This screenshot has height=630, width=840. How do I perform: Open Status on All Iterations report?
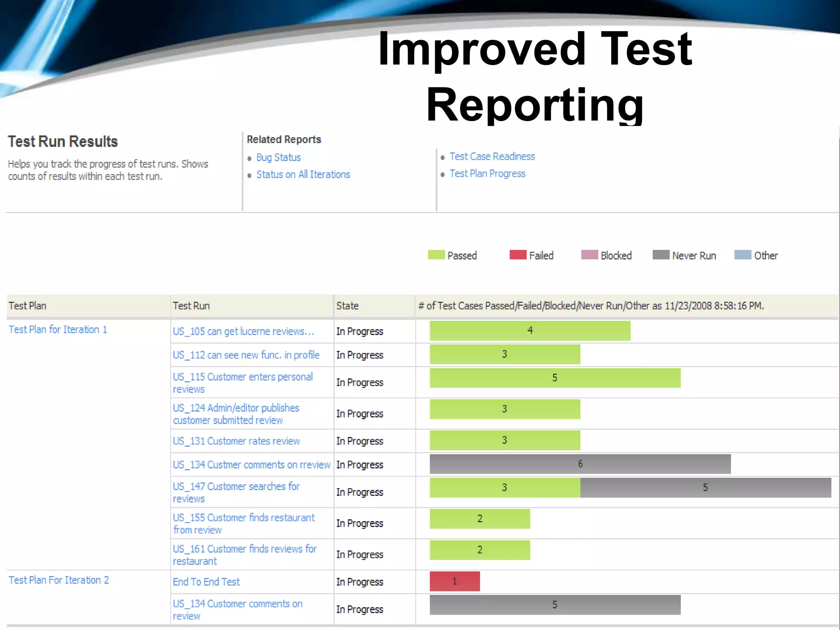tap(303, 175)
